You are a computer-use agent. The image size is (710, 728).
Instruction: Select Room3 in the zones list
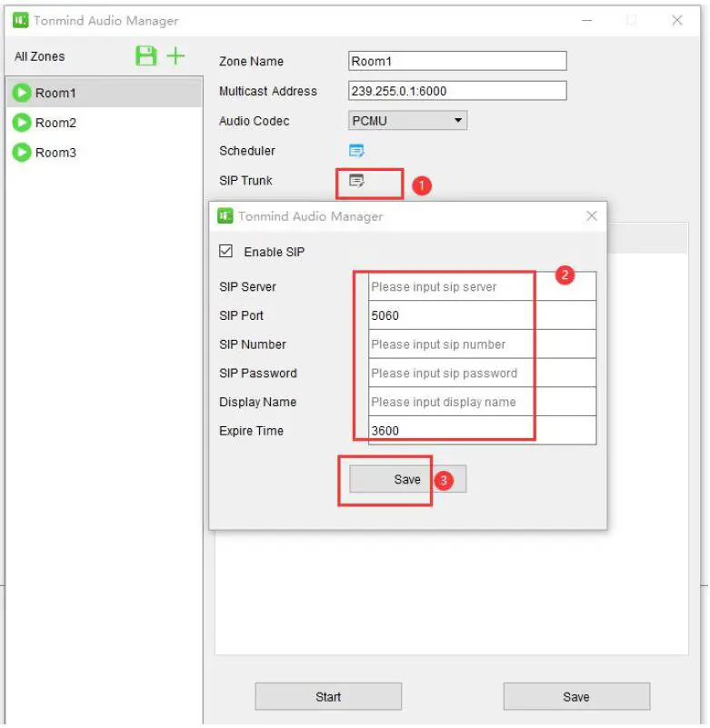click(x=105, y=153)
